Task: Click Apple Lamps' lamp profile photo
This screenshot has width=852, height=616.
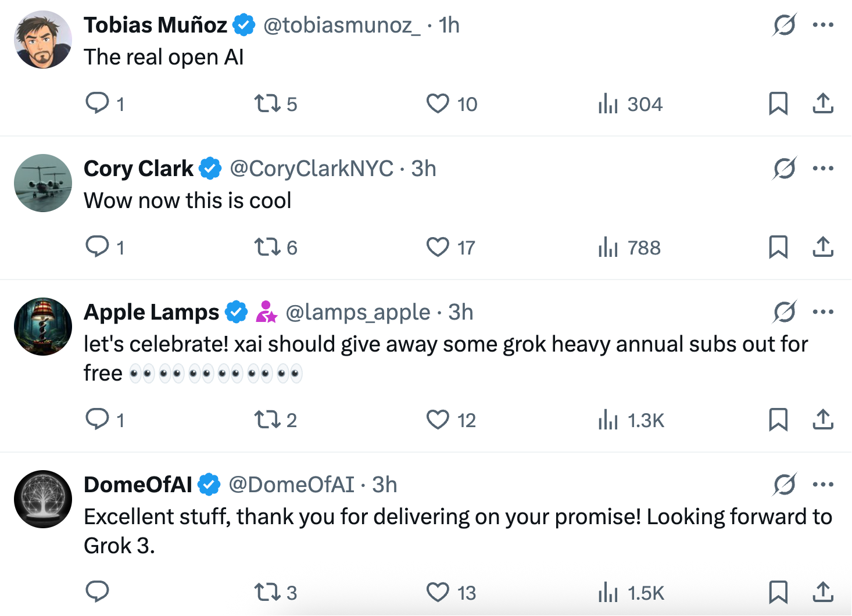Action: point(43,327)
